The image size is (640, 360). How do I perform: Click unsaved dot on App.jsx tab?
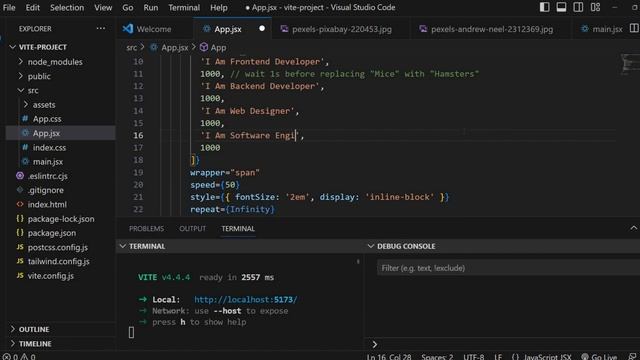coord(262,29)
